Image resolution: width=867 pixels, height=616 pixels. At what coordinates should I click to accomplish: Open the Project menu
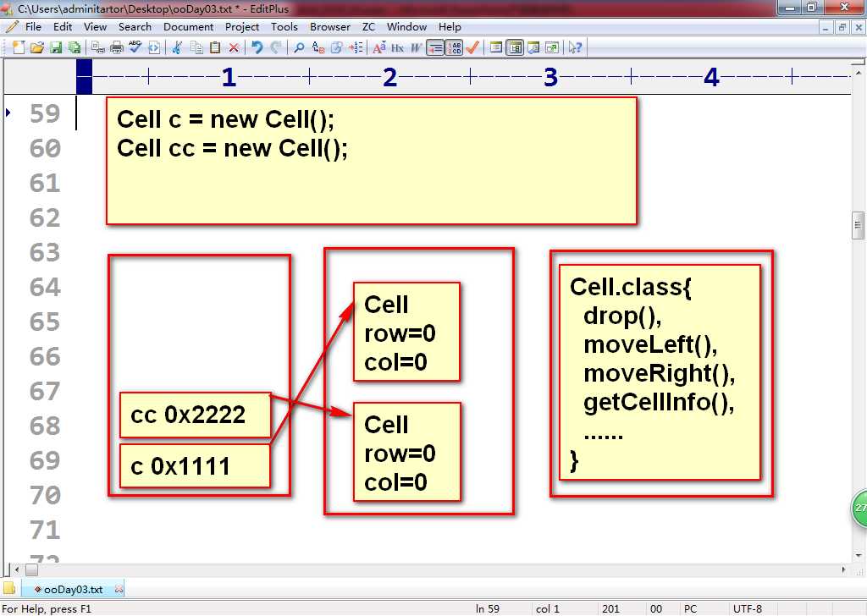point(242,26)
